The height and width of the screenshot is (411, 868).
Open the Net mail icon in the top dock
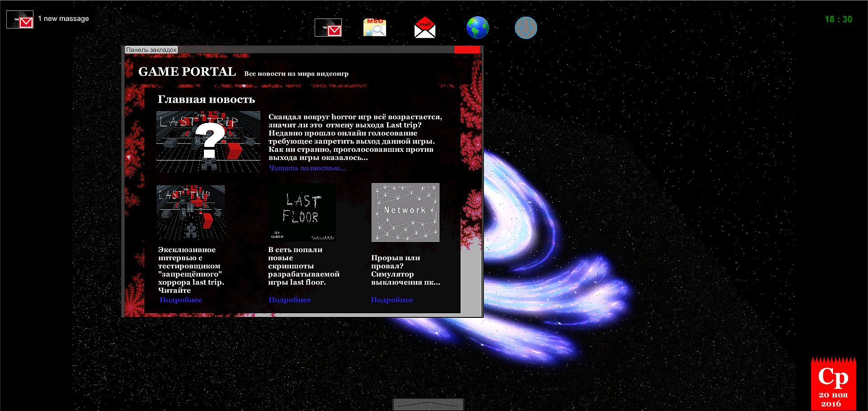(x=328, y=28)
